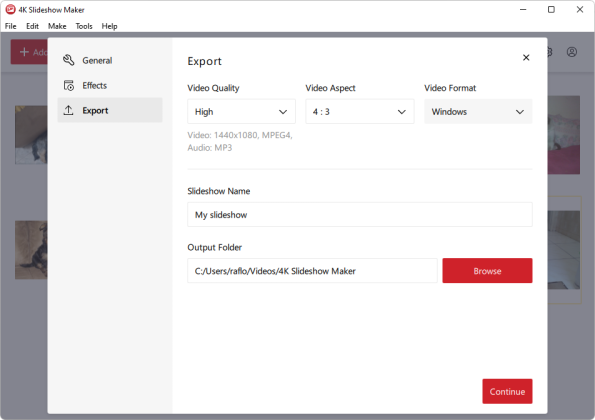
Task: Open the Video Format Windows dropdown
Action: pyautogui.click(x=478, y=112)
